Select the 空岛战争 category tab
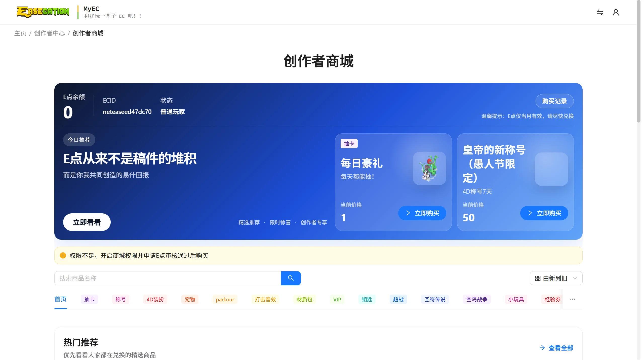Image resolution: width=644 pixels, height=360 pixels. [477, 299]
